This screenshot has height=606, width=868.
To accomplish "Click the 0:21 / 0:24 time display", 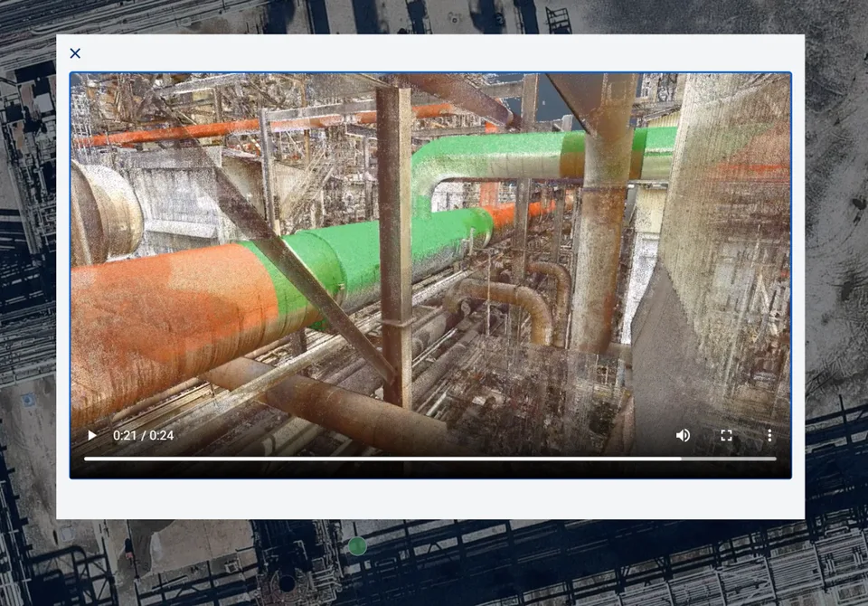I will pos(144,435).
